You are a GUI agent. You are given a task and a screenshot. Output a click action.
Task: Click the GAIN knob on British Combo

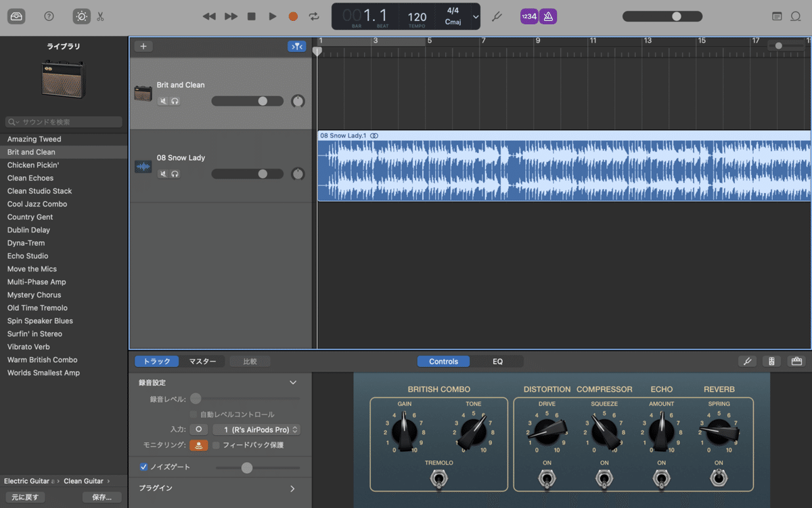point(405,431)
